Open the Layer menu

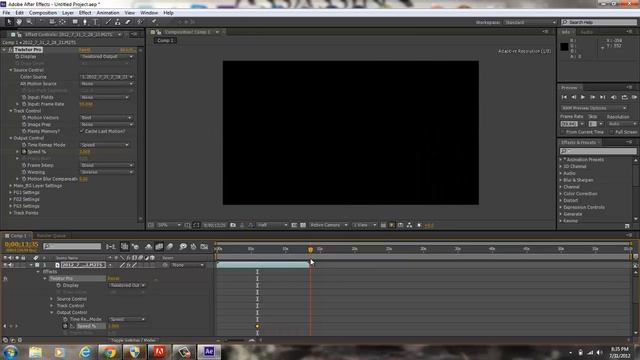tap(68, 13)
